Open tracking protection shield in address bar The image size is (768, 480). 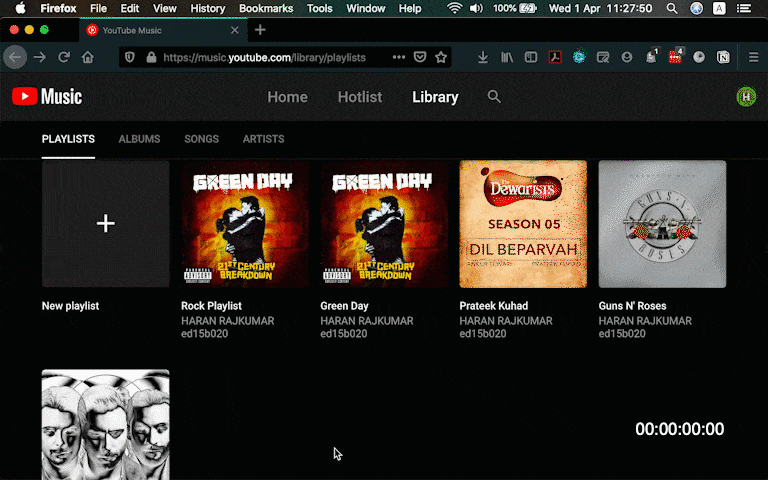pyautogui.click(x=130, y=57)
